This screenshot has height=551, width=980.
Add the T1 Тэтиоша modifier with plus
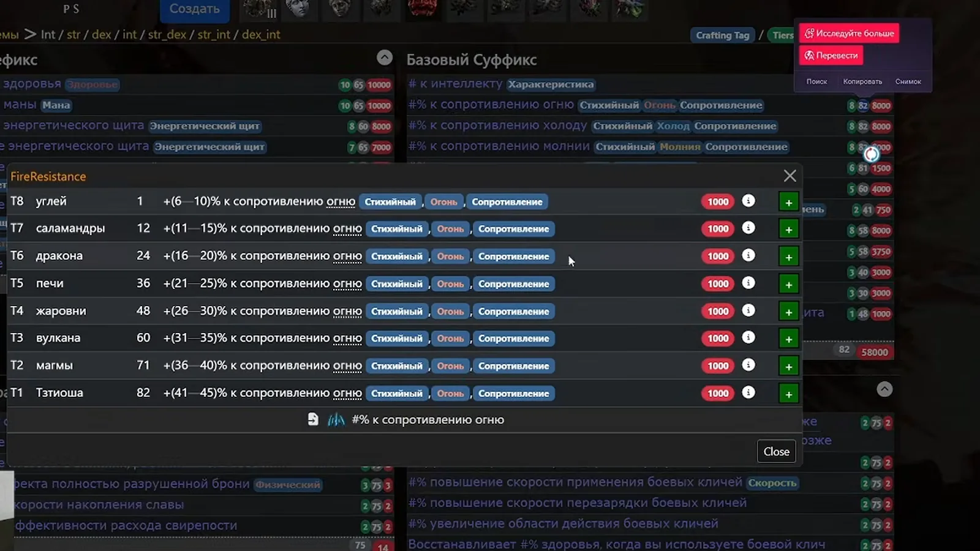pyautogui.click(x=788, y=394)
